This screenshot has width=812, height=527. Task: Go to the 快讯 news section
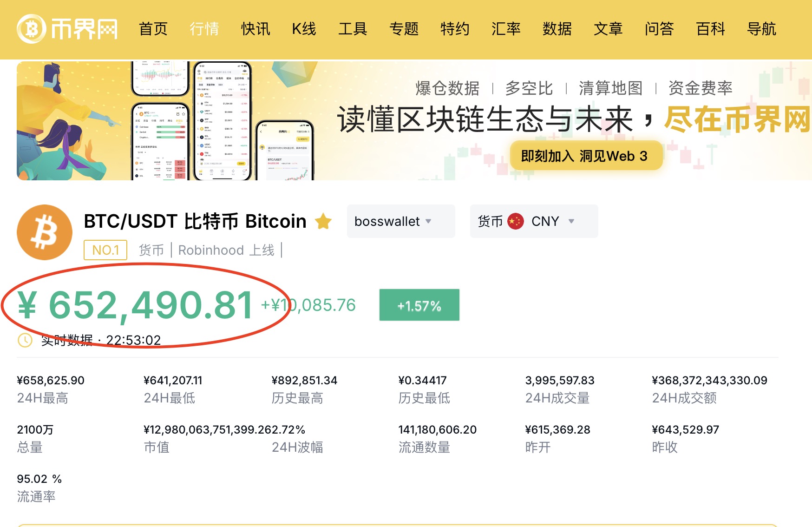click(255, 29)
